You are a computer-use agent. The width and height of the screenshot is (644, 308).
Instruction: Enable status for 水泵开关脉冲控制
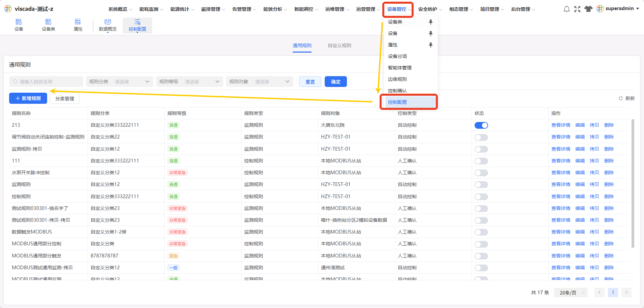481,173
